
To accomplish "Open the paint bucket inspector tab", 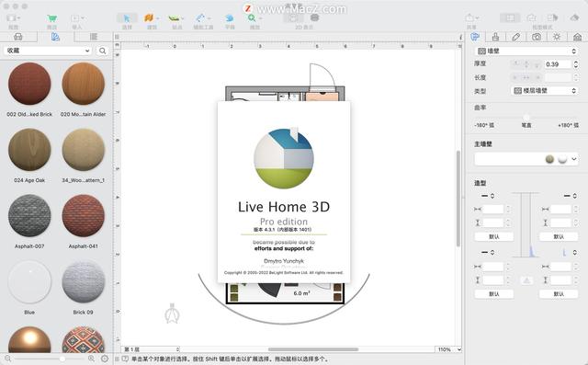I will click(x=475, y=37).
